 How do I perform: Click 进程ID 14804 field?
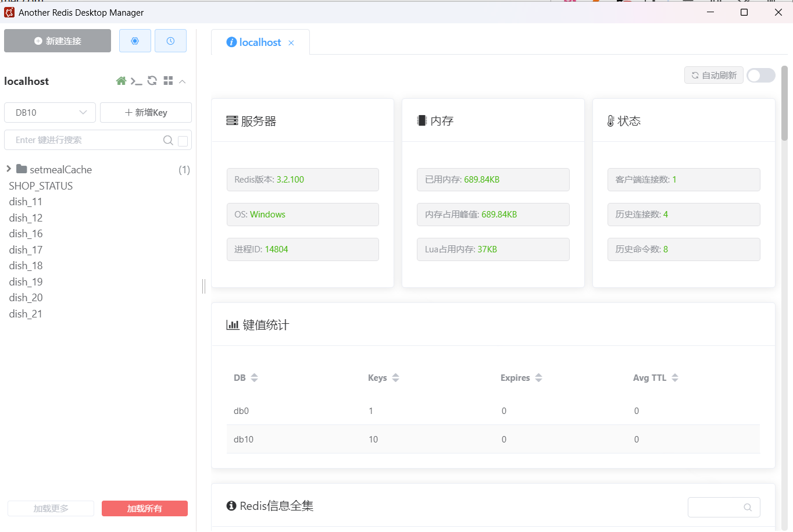click(x=303, y=249)
